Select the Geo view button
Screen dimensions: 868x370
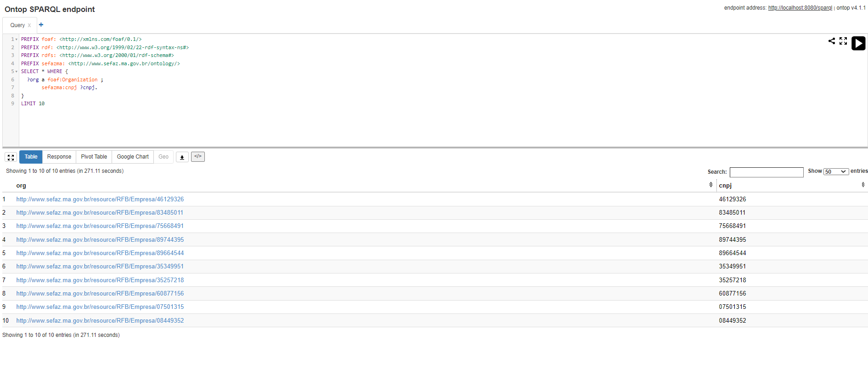click(163, 157)
